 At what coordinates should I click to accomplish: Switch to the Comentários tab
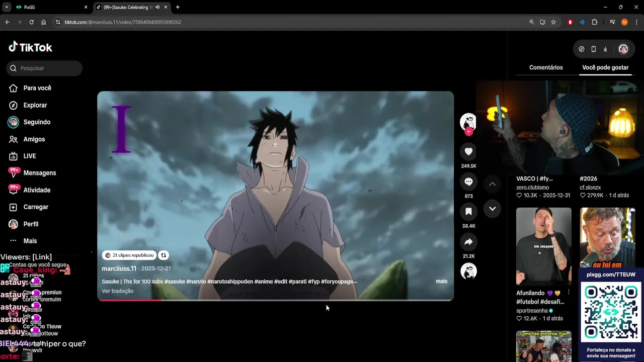(x=546, y=67)
